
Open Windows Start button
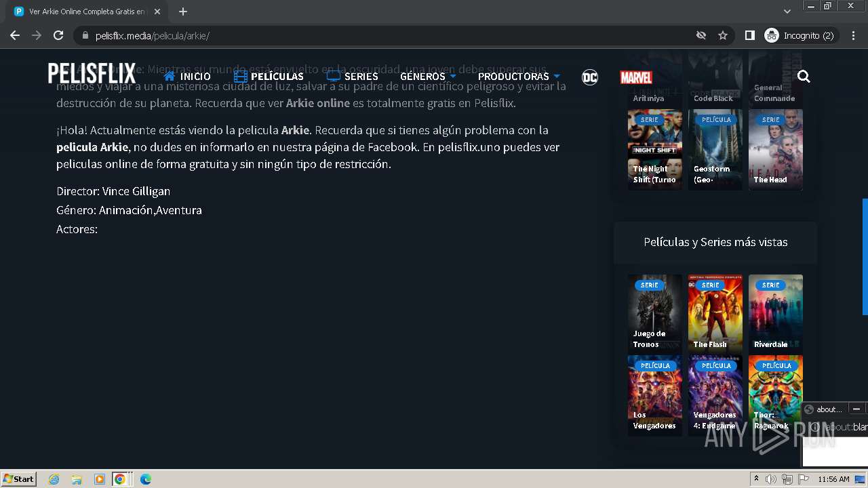(19, 479)
